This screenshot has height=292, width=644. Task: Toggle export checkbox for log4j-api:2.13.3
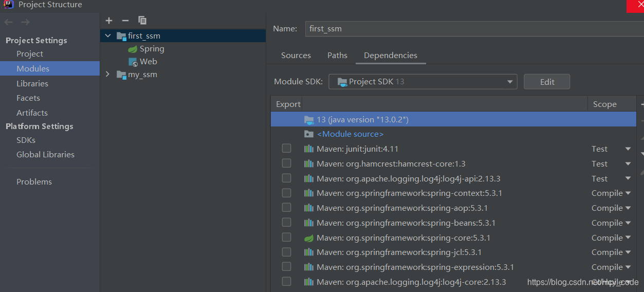(x=286, y=178)
